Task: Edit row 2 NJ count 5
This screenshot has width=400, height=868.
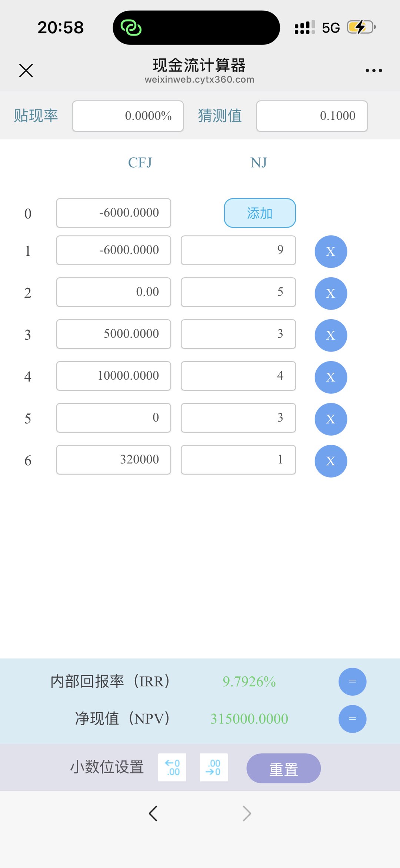Action: pos(238,292)
